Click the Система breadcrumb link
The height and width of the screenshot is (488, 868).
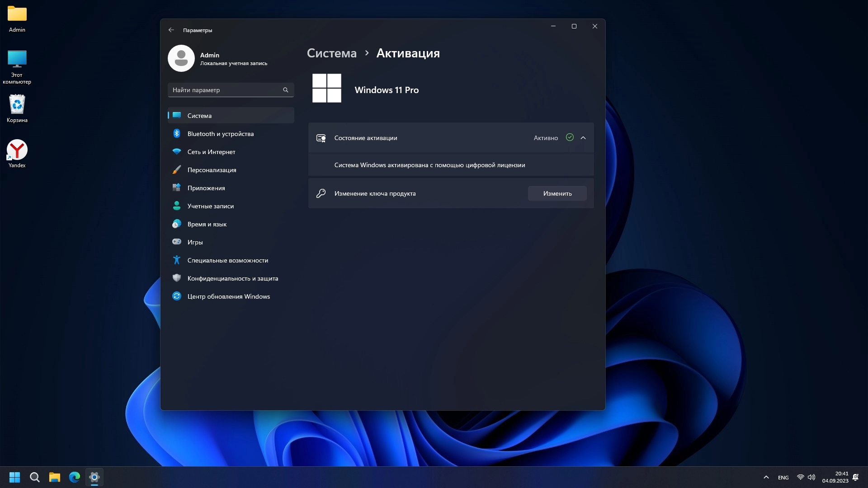point(331,53)
